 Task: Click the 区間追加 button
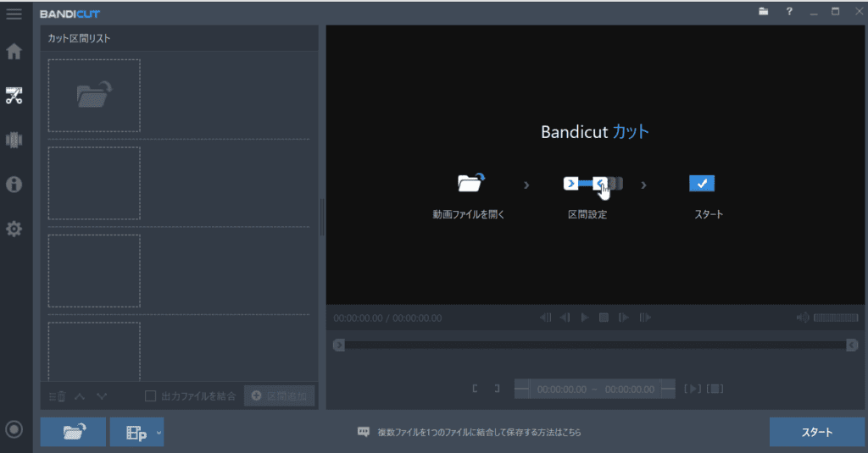tap(280, 396)
